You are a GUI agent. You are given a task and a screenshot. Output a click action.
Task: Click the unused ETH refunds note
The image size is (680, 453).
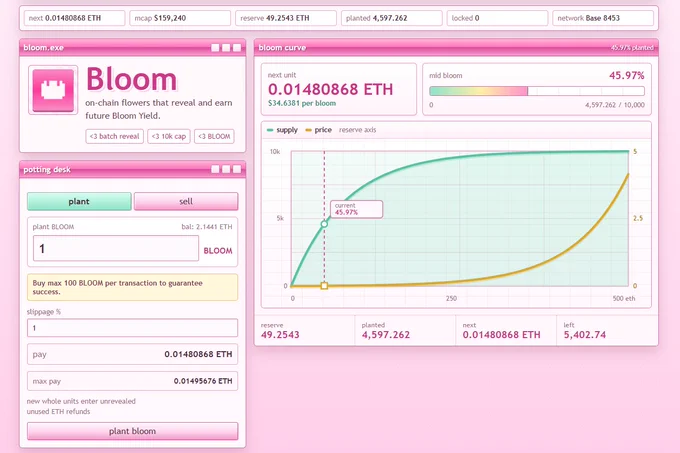[59, 411]
